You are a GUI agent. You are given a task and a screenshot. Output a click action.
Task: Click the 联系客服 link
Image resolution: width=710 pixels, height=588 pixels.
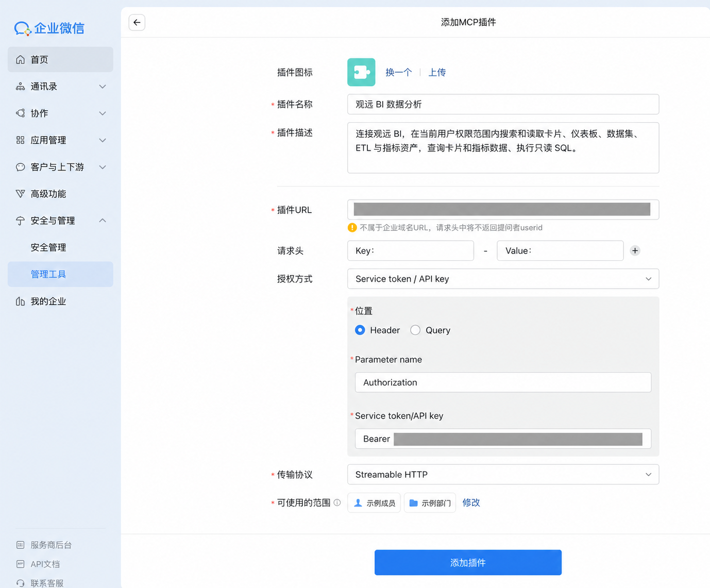coord(47,583)
